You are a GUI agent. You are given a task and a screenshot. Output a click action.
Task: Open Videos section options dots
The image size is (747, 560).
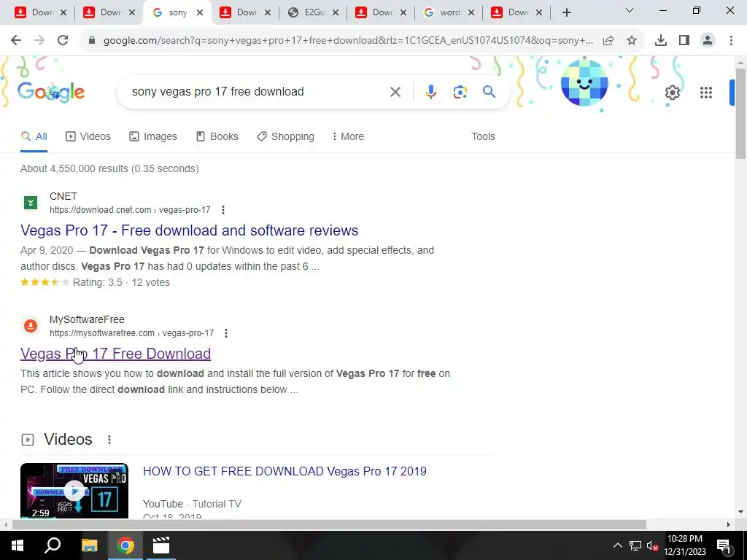(x=109, y=440)
